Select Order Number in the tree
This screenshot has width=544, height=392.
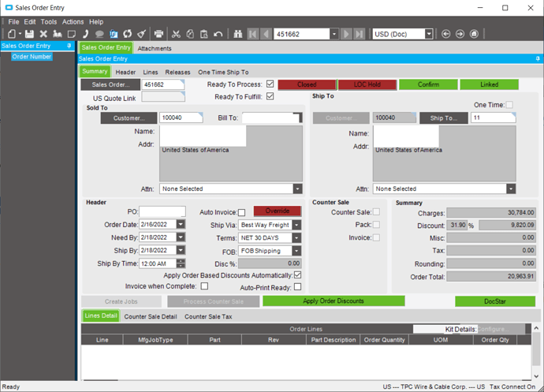[x=32, y=57]
